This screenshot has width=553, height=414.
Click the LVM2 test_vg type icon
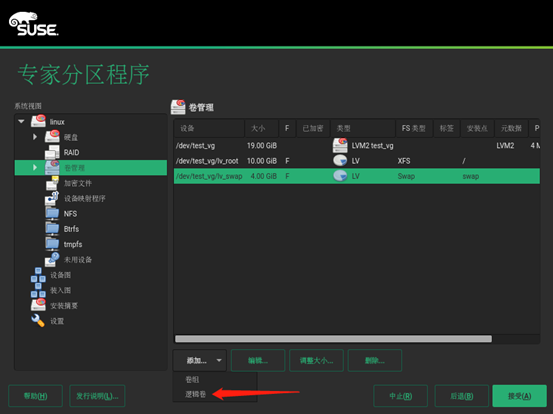[340, 145]
